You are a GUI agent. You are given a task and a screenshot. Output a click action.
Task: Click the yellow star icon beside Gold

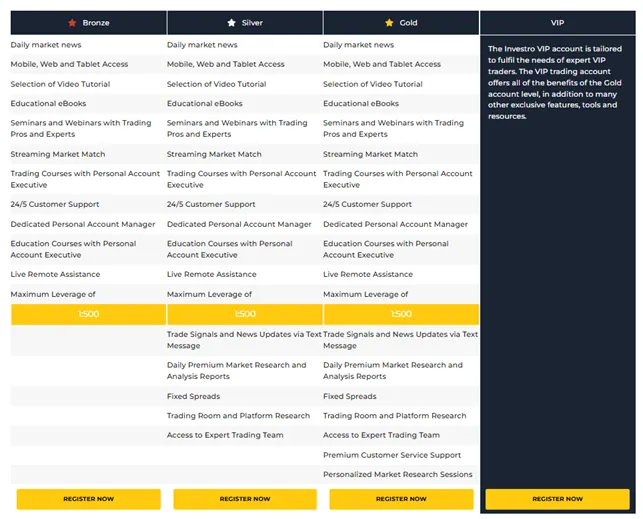pos(389,22)
